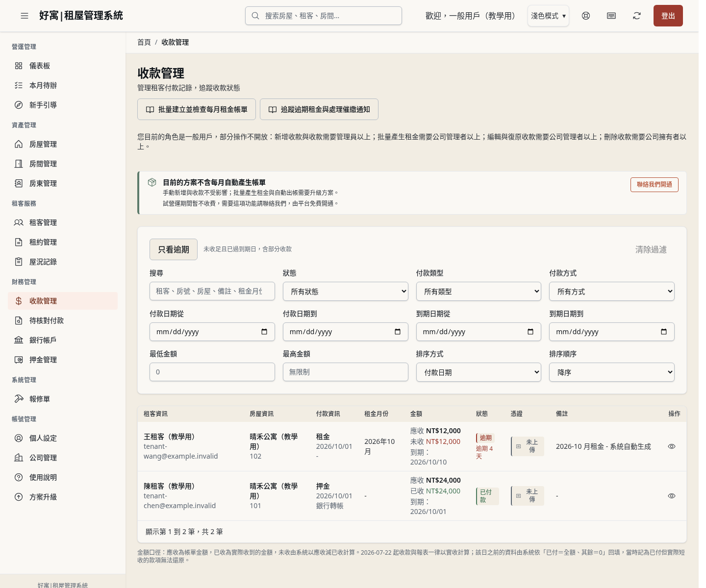Click the 租客管理 people icon
Screen dimensions: 706x588
click(x=19, y=222)
